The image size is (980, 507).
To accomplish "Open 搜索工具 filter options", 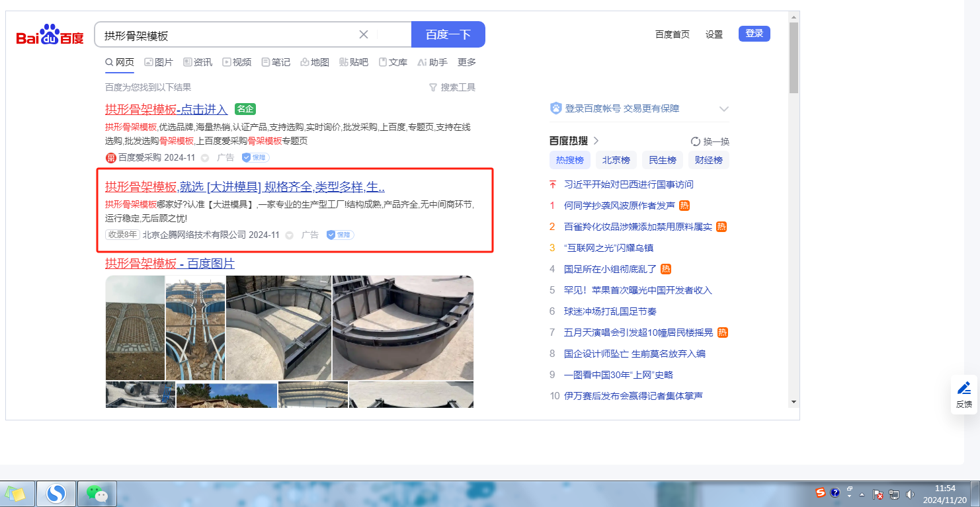I will tap(452, 87).
